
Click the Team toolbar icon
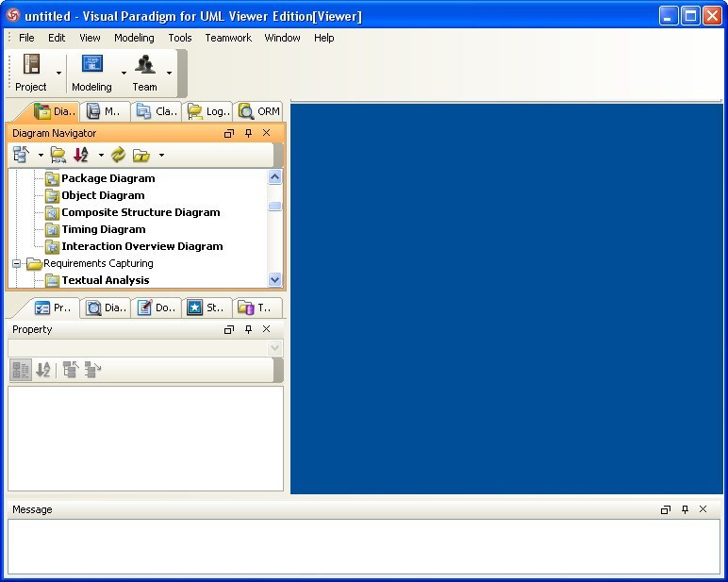pos(145,64)
